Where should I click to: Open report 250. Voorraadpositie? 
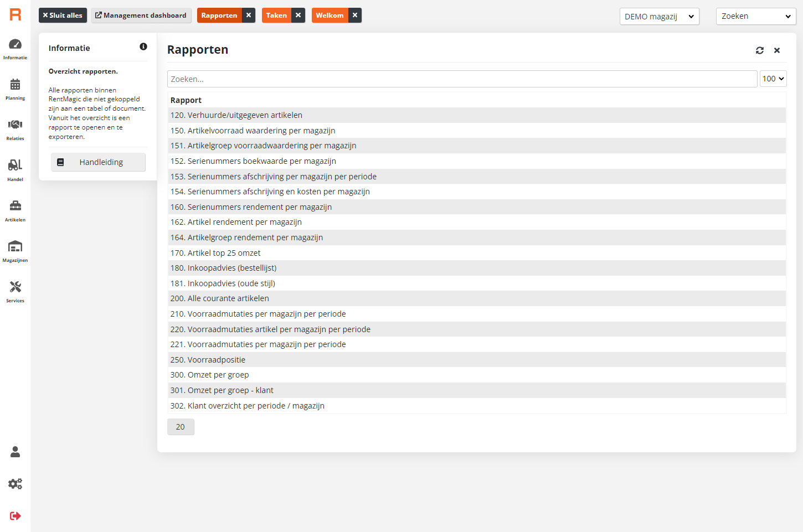[x=477, y=360]
